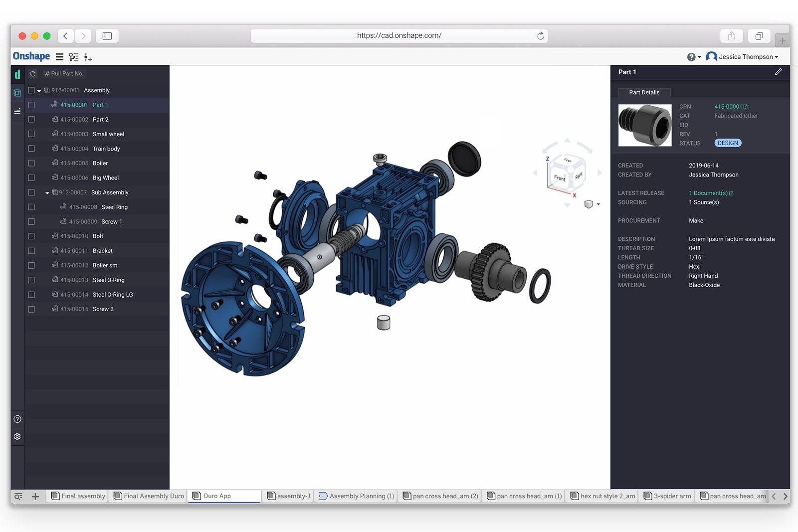This screenshot has height=532, width=798.
Task: Click the plus icon to add new tab
Action: pos(35,496)
